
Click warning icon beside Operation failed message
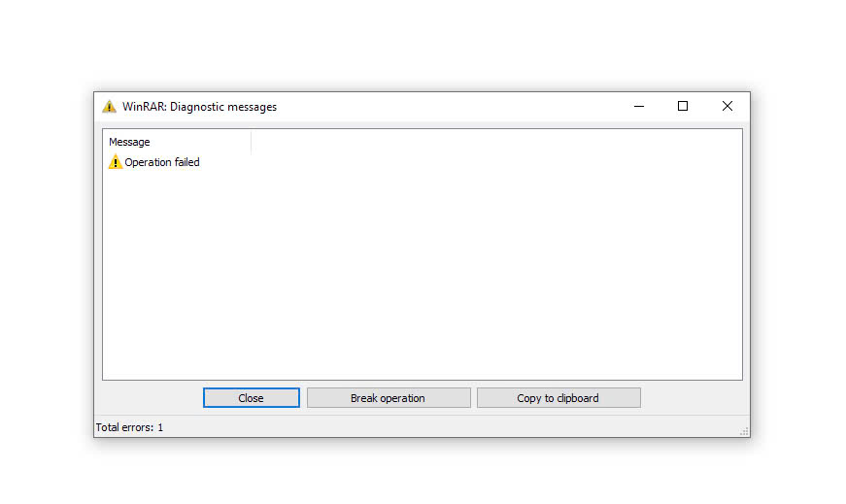(x=116, y=162)
